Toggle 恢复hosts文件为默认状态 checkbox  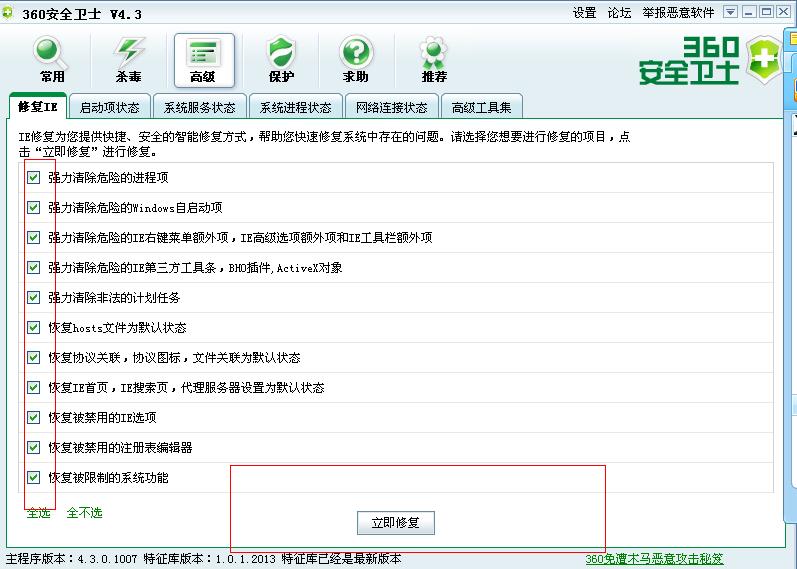tap(34, 327)
